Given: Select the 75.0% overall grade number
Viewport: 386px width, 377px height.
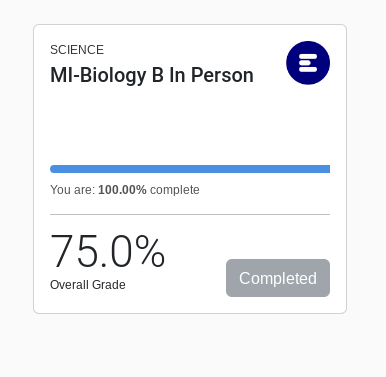Looking at the screenshot, I should 107,251.
